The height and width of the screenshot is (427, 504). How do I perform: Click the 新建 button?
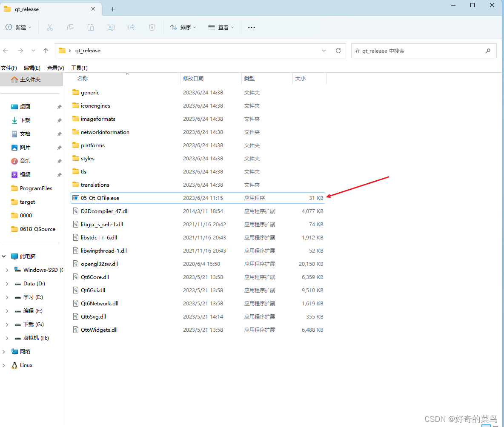click(x=18, y=27)
